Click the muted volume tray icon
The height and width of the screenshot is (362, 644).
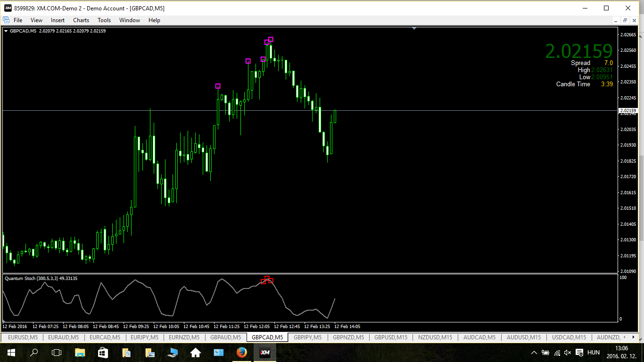[x=568, y=353]
